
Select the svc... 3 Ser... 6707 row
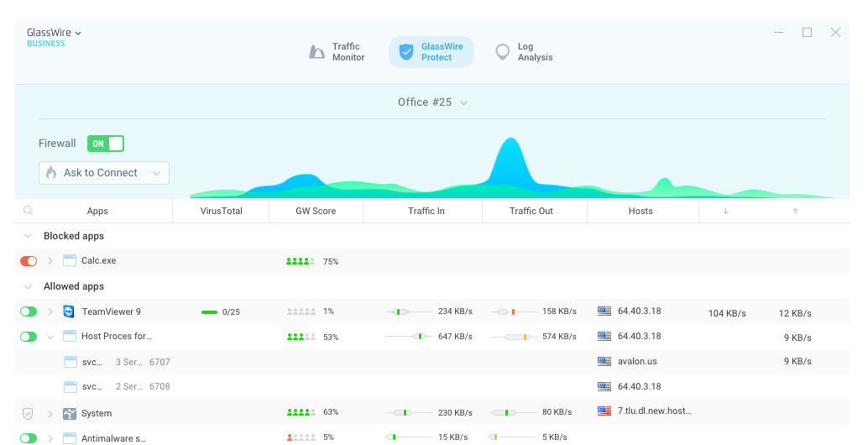(432, 362)
